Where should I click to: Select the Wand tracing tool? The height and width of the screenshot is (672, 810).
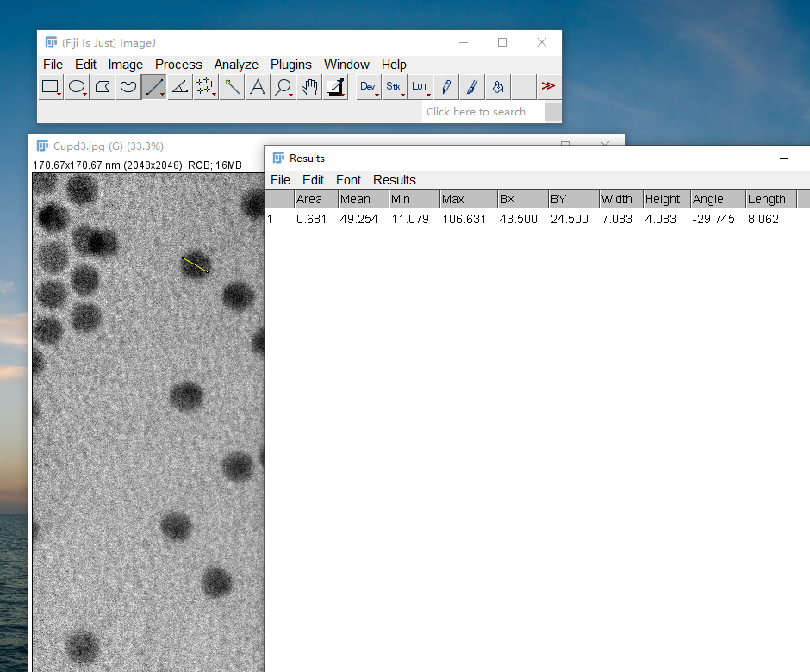[231, 86]
